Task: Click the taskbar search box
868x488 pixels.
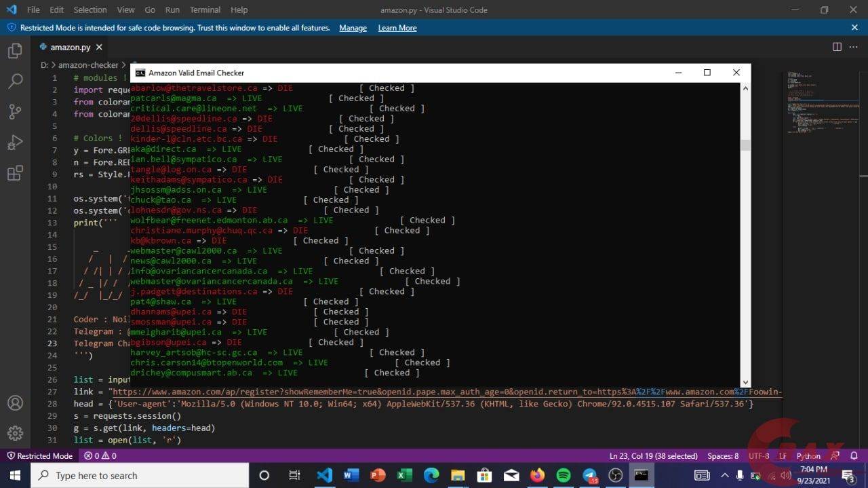Action: [140, 475]
